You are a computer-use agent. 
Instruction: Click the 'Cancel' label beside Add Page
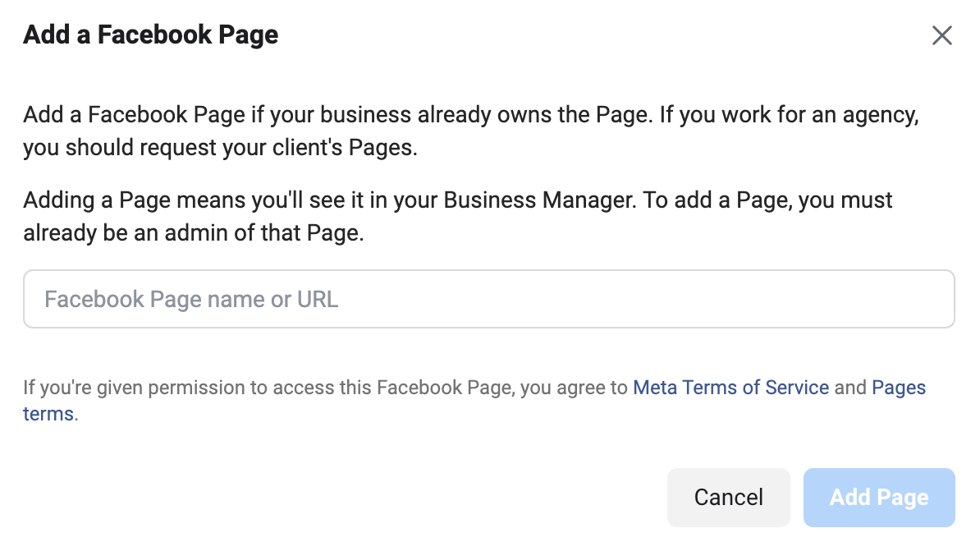(728, 498)
